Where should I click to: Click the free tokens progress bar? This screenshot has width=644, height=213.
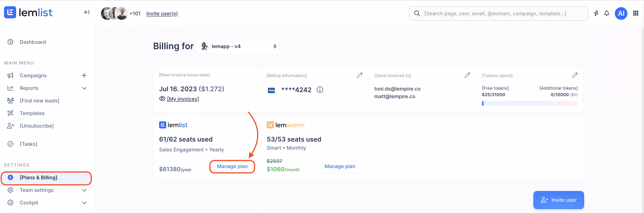(517, 103)
